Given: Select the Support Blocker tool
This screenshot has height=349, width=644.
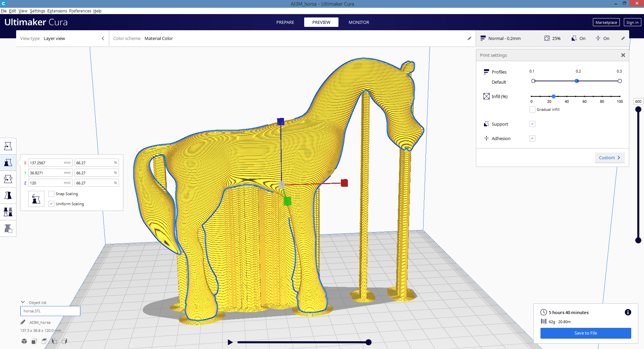Looking at the screenshot, I should tap(8, 228).
